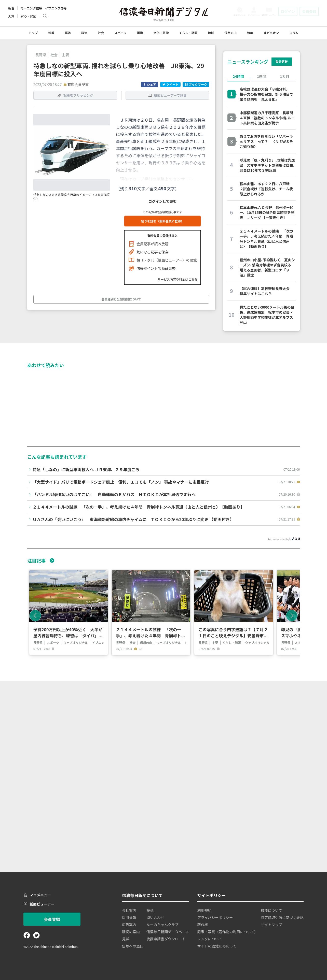Switch ranking to 1カ月 tab
Viewport: 327px width, 980px height.
[284, 77]
